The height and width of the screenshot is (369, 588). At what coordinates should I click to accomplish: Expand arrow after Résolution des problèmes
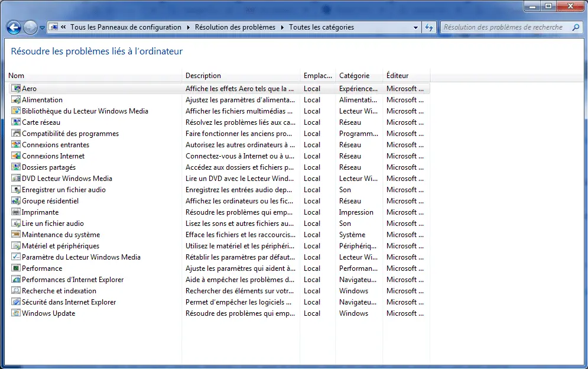pyautogui.click(x=282, y=27)
